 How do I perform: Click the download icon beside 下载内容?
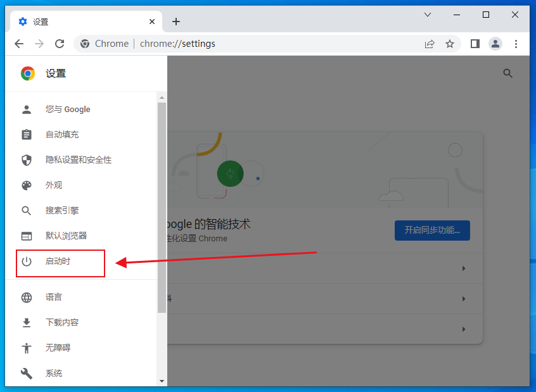(27, 322)
